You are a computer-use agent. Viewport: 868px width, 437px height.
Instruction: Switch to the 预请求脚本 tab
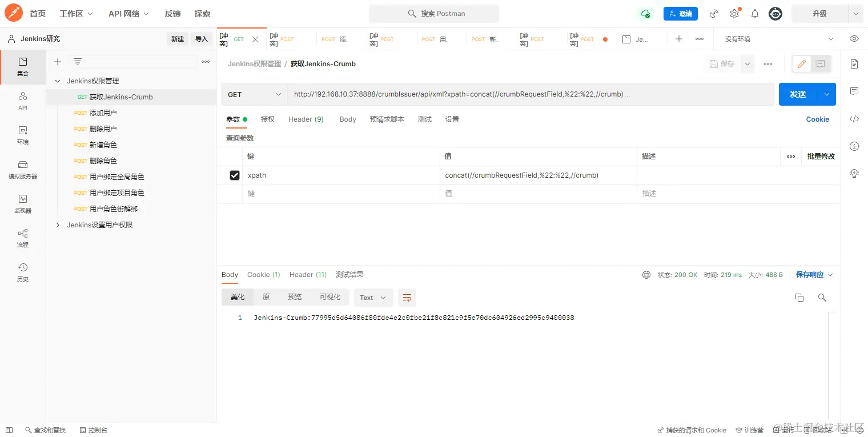(387, 119)
